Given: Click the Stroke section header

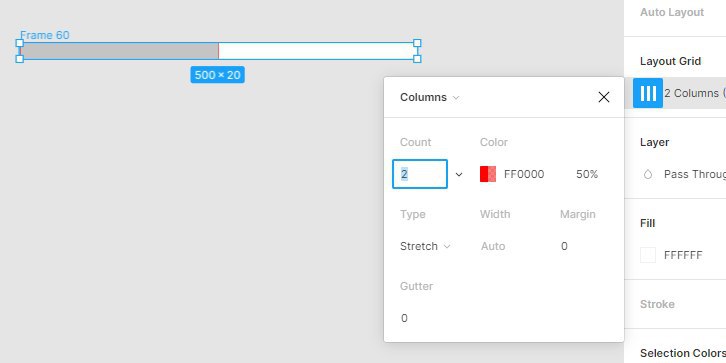Looking at the screenshot, I should 657,304.
